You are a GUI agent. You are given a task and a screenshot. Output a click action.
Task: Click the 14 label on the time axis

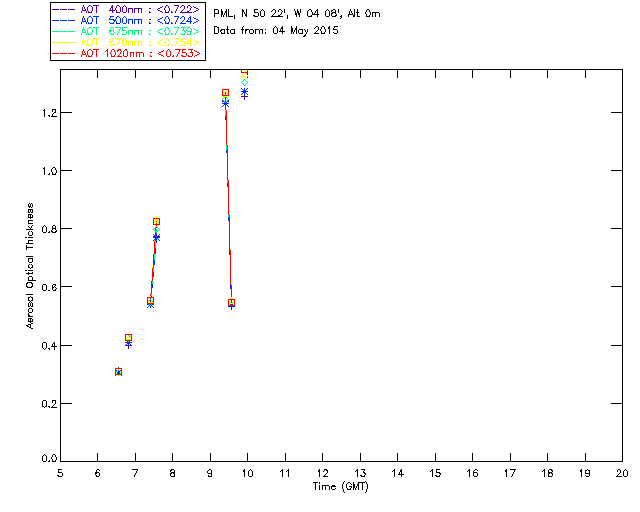point(398,473)
